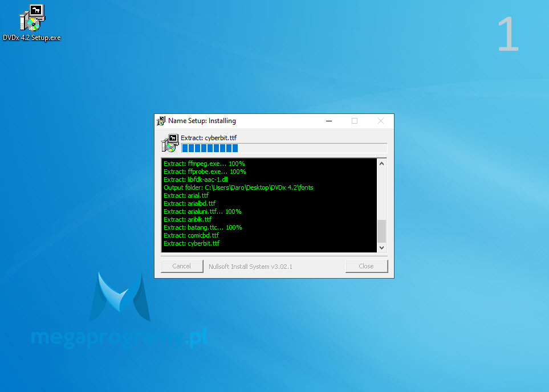Select 'Extract: arialbd.ttf' log line
The width and height of the screenshot is (549, 392).
[x=189, y=203]
